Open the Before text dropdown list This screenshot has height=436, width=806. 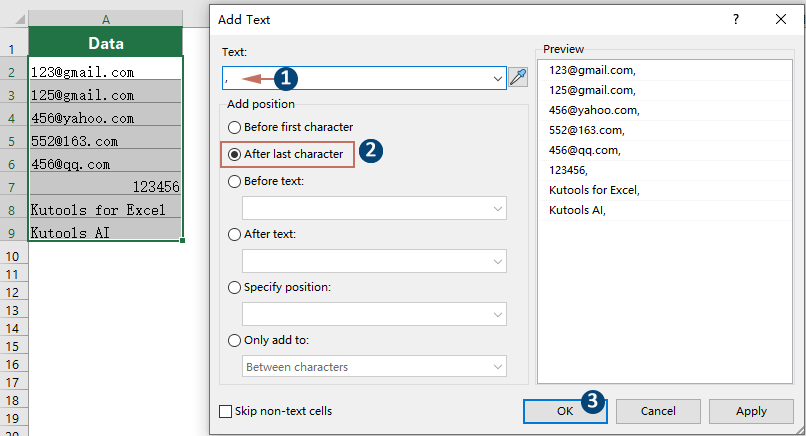coord(498,208)
